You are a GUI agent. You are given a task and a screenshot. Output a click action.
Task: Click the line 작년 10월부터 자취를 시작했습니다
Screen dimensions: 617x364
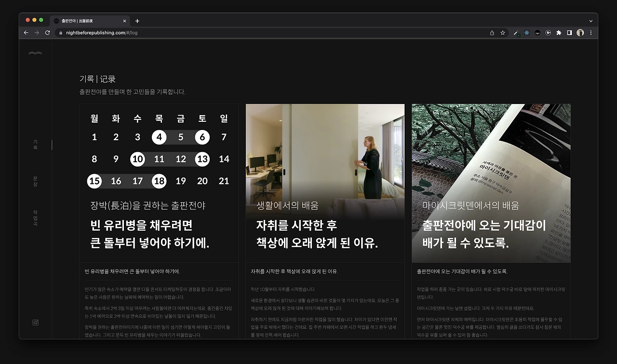283,289
